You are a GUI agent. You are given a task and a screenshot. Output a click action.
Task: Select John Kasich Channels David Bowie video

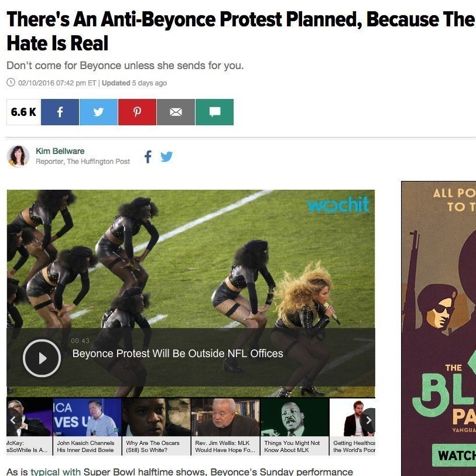coord(87,426)
